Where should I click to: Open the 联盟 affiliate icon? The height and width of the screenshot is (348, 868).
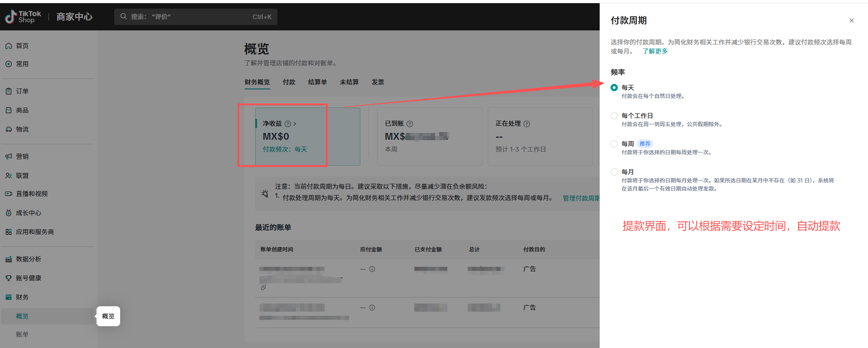coord(9,176)
